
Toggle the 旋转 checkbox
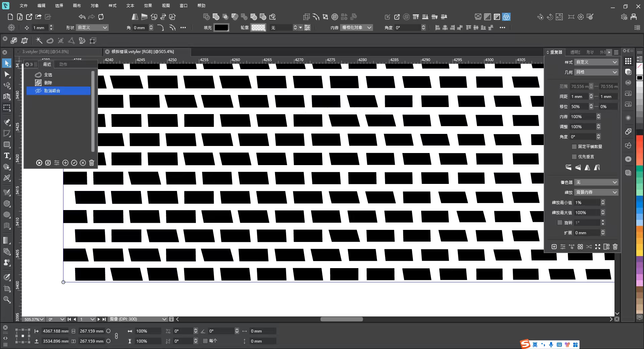pos(559,222)
